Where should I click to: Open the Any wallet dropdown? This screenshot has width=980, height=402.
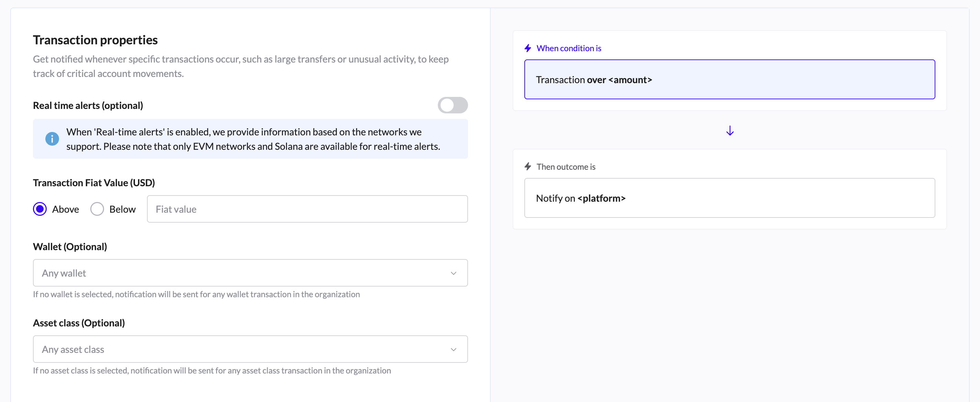243,273
